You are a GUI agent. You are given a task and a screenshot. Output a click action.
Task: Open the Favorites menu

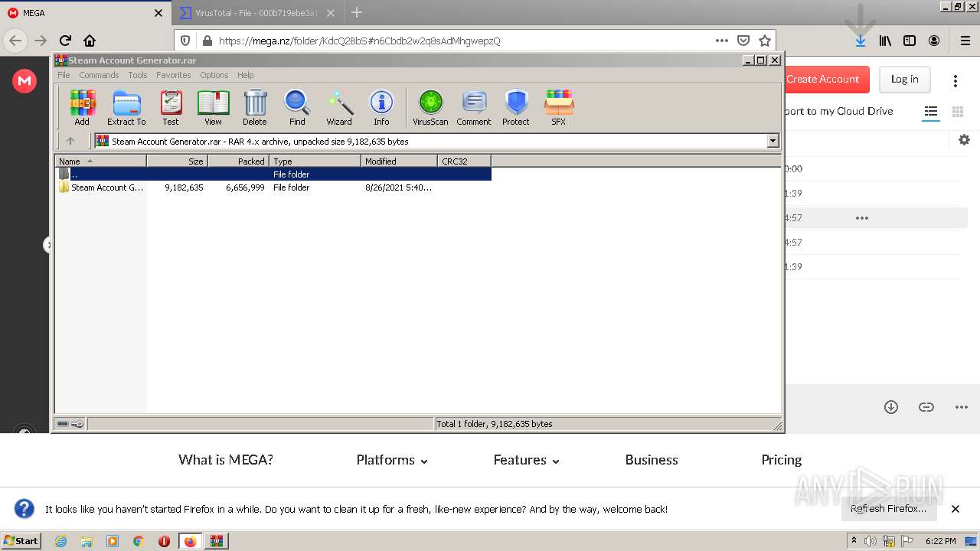(174, 75)
